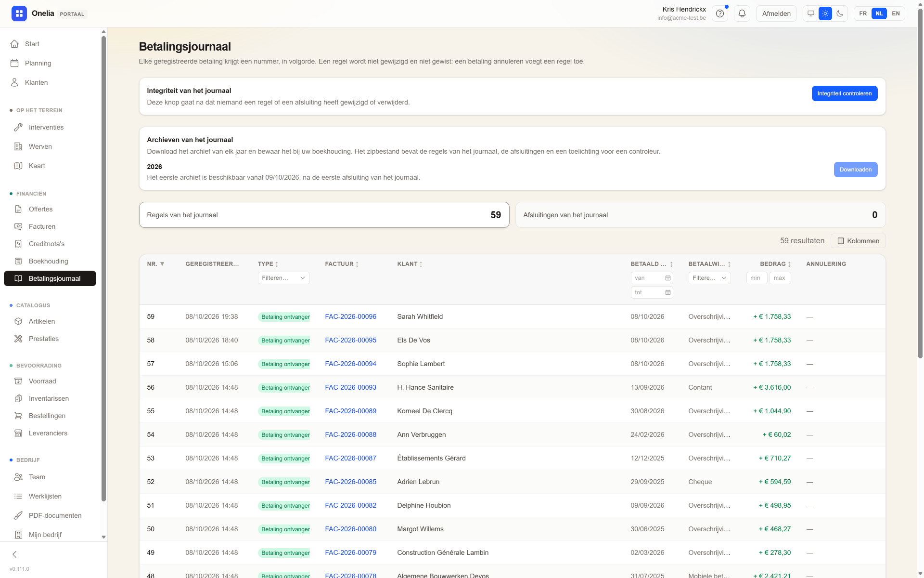924x578 pixels.
Task: Collapse the sidebar with the chevron arrow
Action: [14, 554]
